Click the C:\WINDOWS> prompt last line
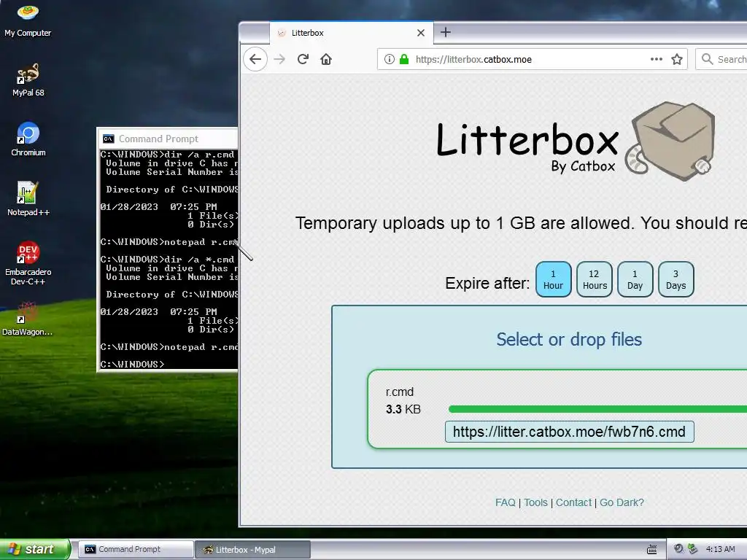This screenshot has height=560, width=747. click(133, 365)
